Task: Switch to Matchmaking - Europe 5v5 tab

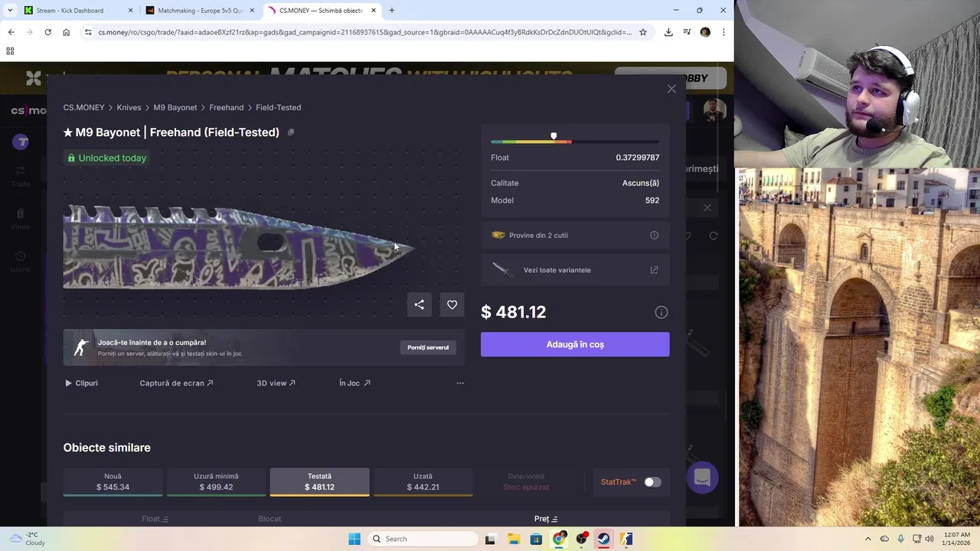Action: pos(201,11)
